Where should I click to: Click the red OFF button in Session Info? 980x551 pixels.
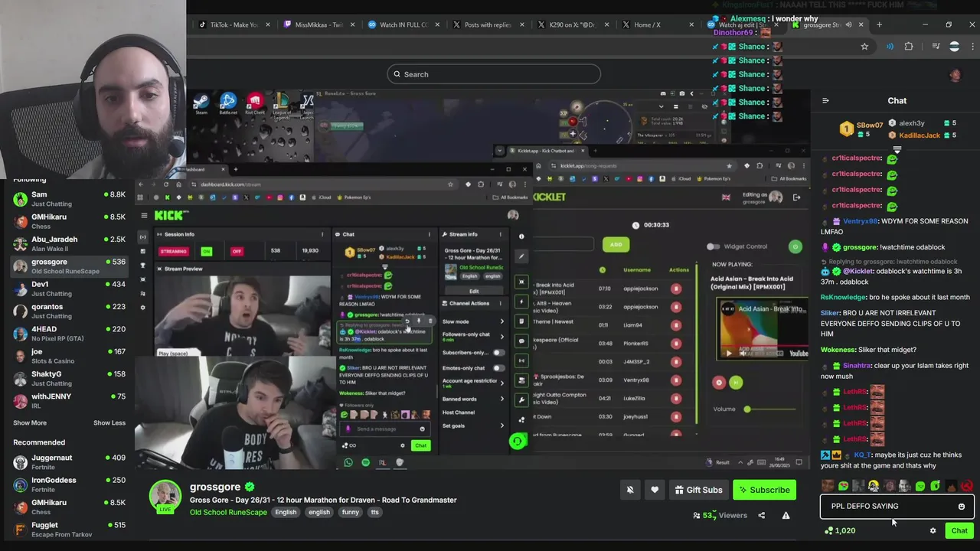pos(237,251)
